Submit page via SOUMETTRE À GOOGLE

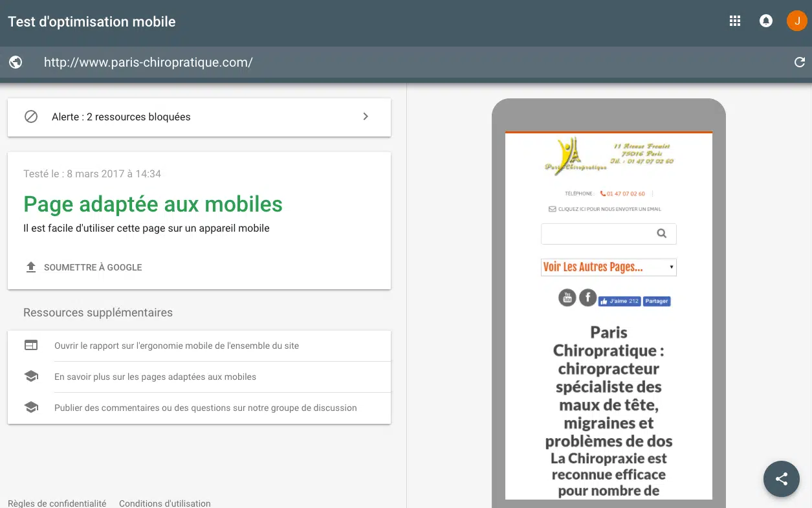point(93,267)
